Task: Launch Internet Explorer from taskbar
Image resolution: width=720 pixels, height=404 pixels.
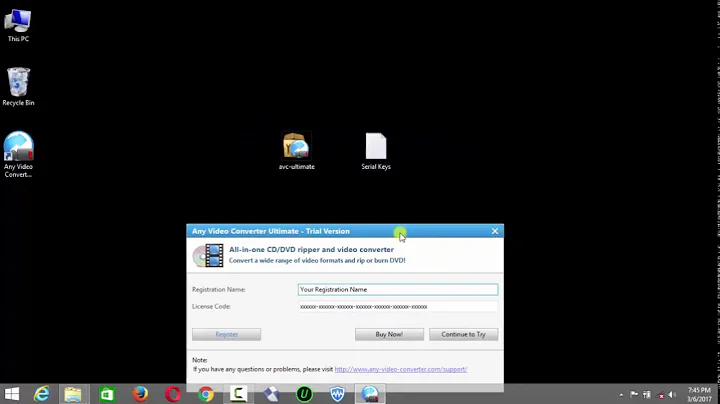Action: pyautogui.click(x=42, y=394)
